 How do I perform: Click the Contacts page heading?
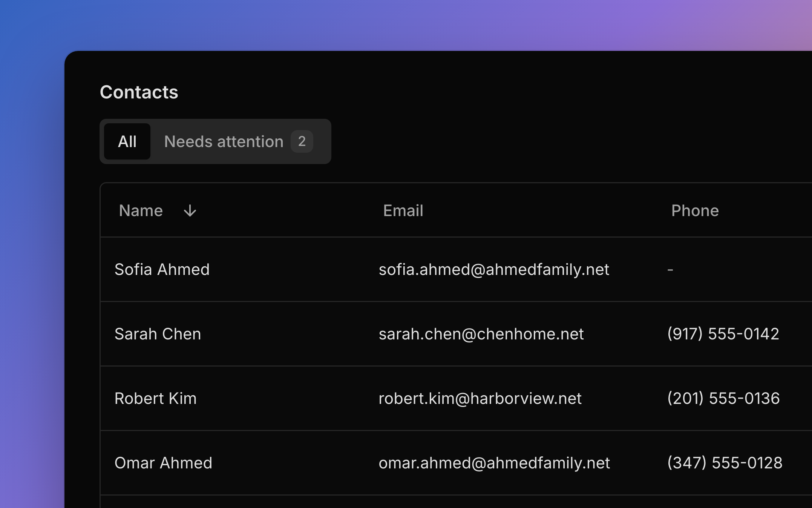click(139, 92)
